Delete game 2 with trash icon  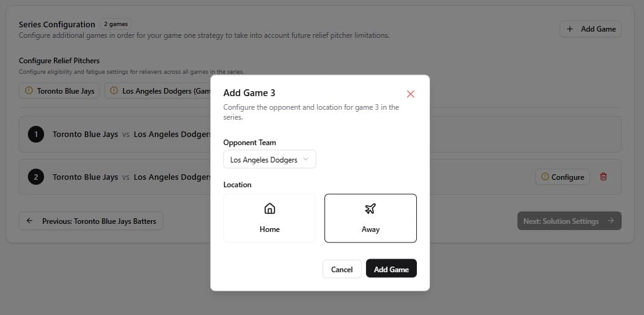(603, 177)
